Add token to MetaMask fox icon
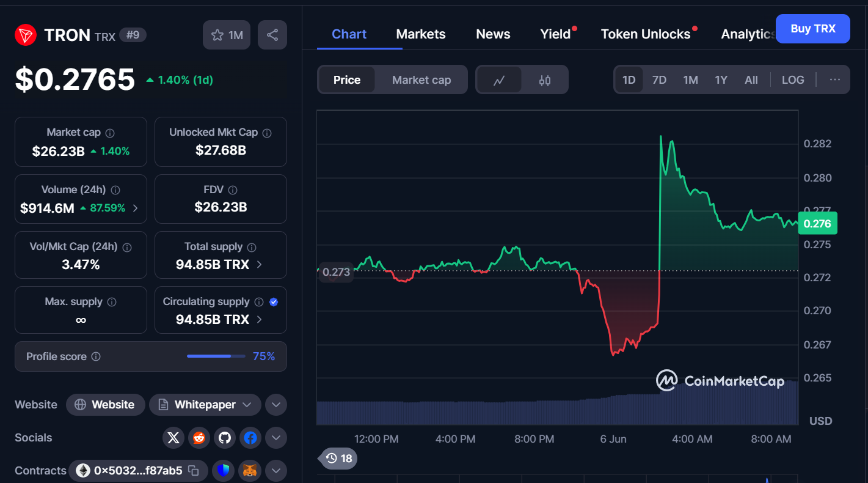The width and height of the screenshot is (868, 483). (x=250, y=471)
